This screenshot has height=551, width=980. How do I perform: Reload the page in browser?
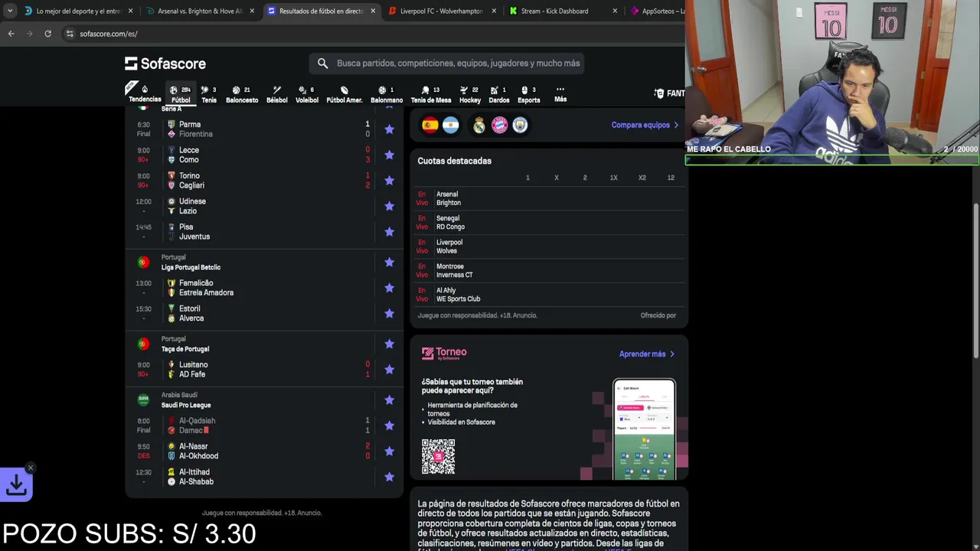coord(47,34)
